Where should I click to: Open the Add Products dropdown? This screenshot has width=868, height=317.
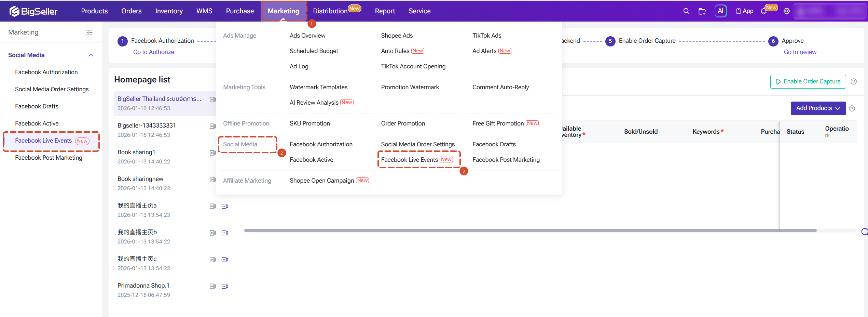point(818,108)
